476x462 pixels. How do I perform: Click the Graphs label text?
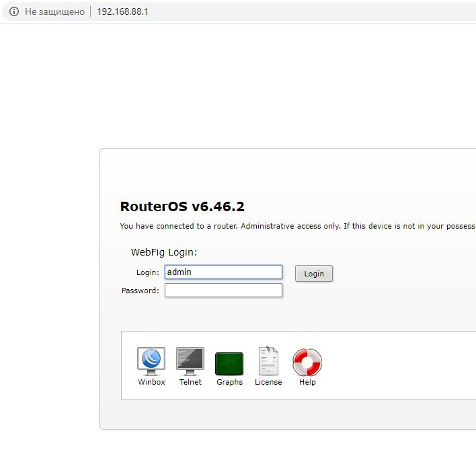click(x=229, y=382)
